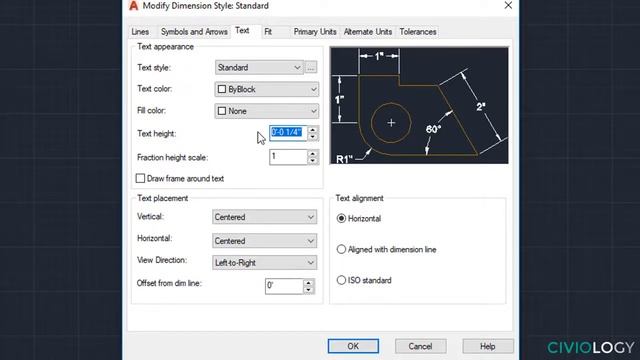Click the ByBlock color swatch
This screenshot has width=640, height=360.
222,89
